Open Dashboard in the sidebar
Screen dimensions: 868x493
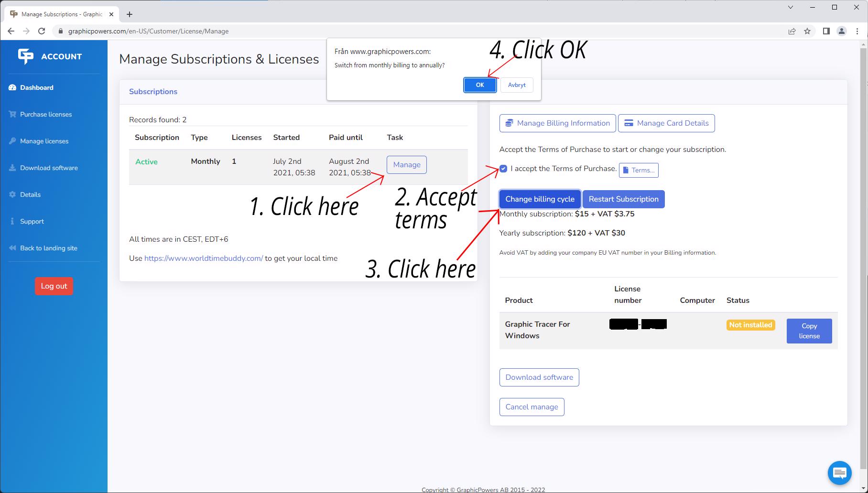click(37, 87)
